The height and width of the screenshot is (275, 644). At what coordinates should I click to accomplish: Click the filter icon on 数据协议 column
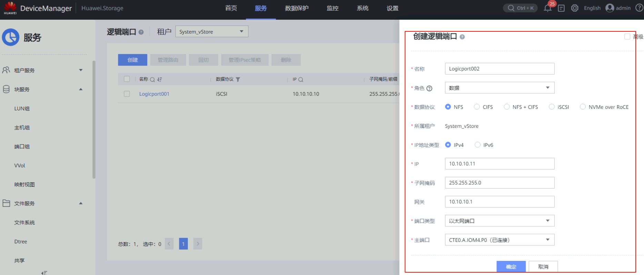pos(238,80)
